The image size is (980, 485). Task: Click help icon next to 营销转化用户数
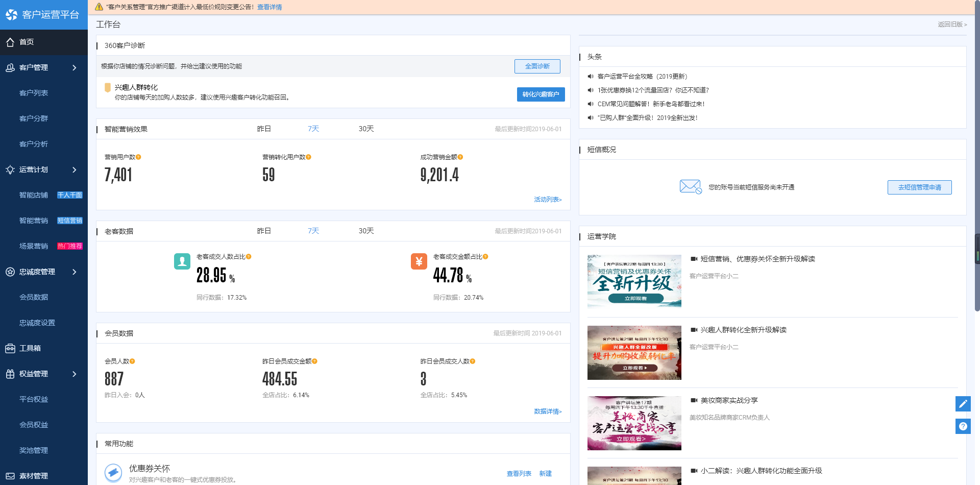[308, 157]
